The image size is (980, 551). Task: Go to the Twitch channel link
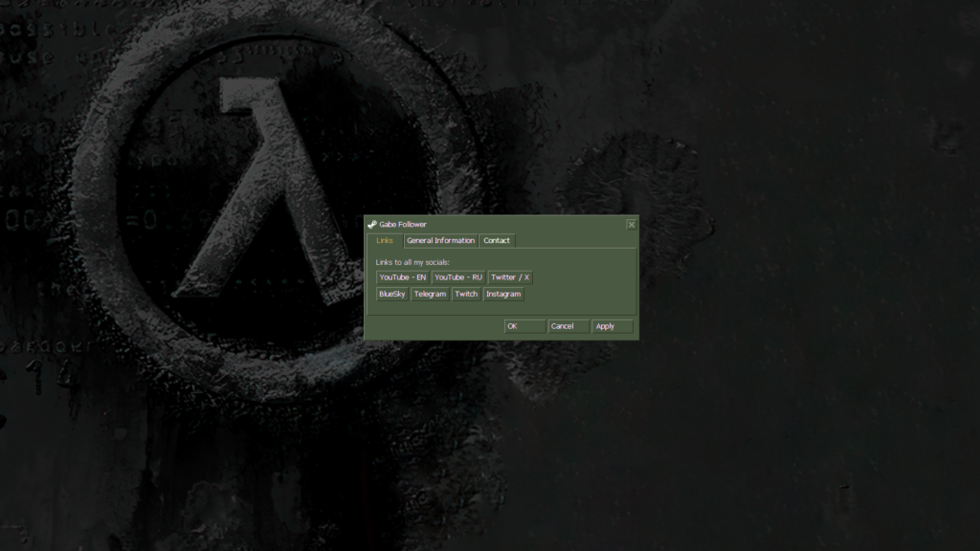466,295
